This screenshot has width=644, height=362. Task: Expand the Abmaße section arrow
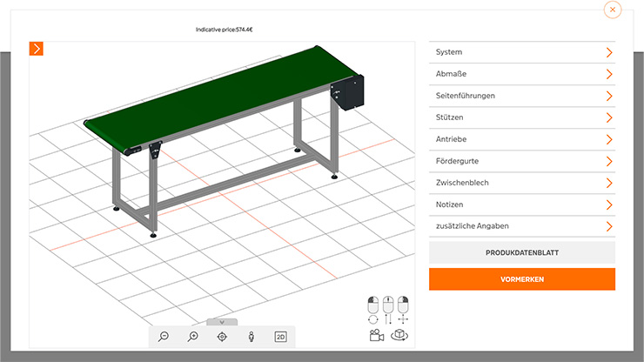[x=608, y=74]
